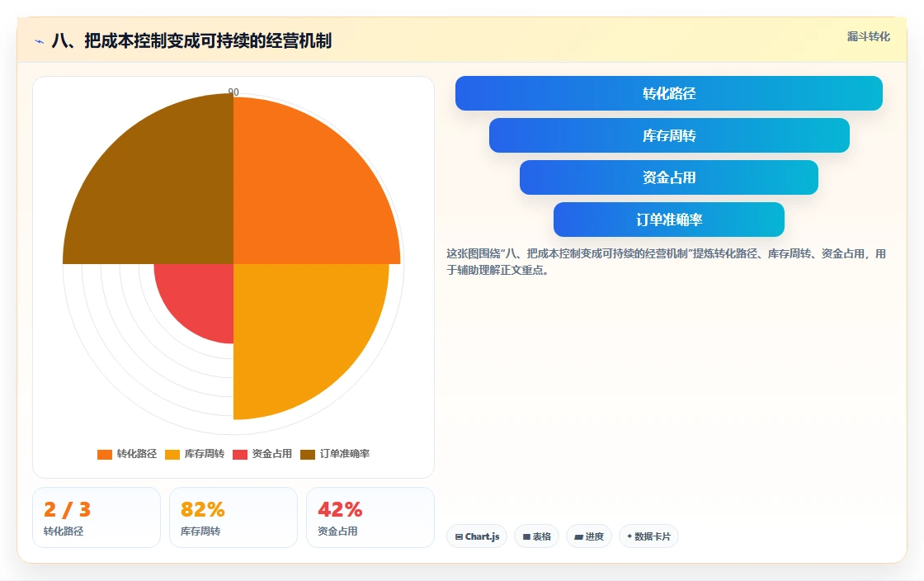This screenshot has width=924, height=581.
Task: Click the 漏斗转化 label in header
Action: [869, 36]
